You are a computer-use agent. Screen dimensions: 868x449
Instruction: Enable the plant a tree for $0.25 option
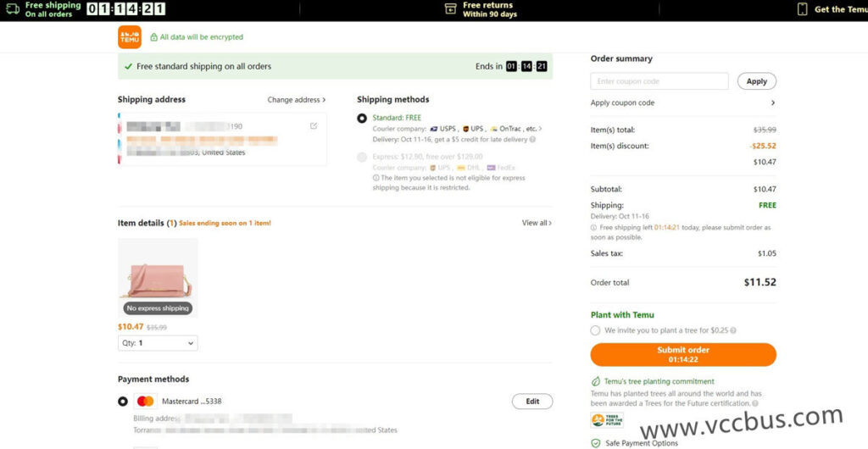point(596,330)
